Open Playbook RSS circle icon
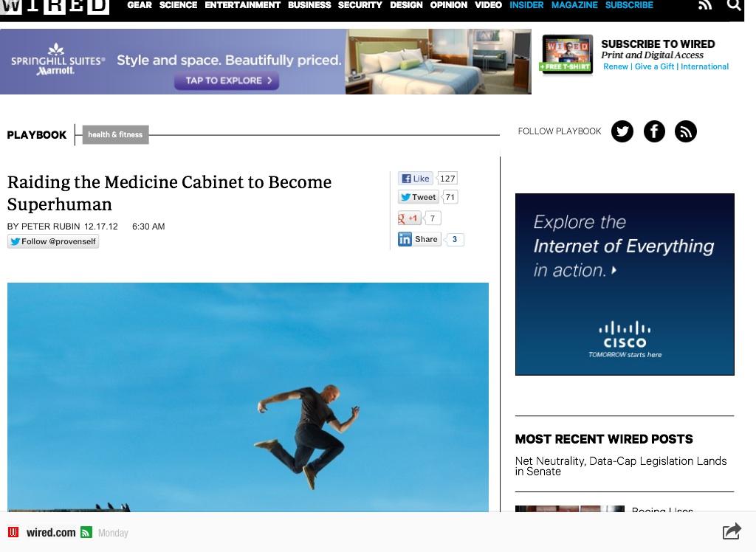Screen dimensions: 756x552 [x=686, y=131]
